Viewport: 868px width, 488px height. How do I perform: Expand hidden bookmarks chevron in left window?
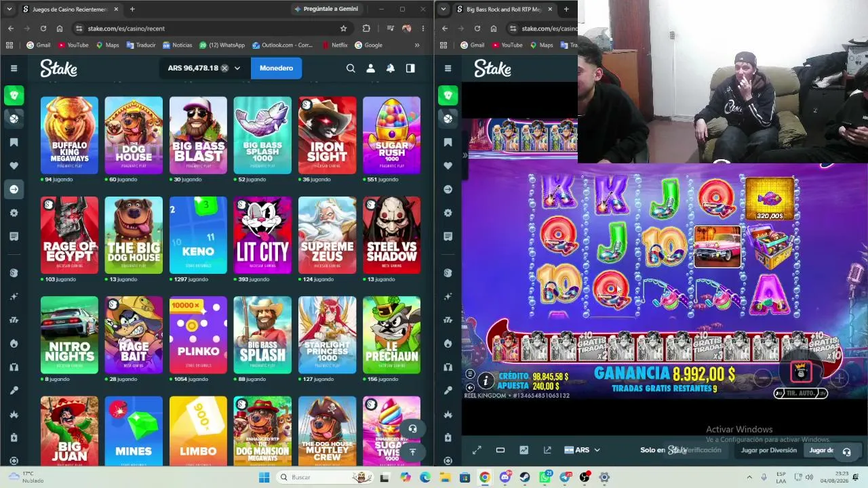tap(417, 45)
